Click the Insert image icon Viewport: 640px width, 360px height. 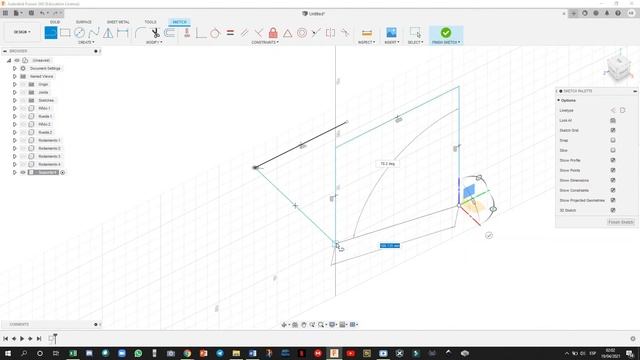[391, 33]
